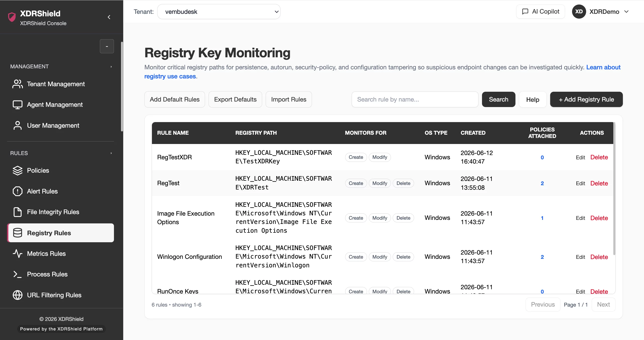Click the AI Copilot chat bubble icon
Viewport: 644px width, 340px height.
pyautogui.click(x=525, y=12)
